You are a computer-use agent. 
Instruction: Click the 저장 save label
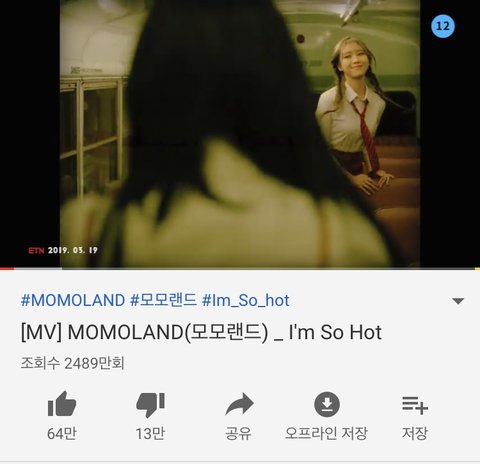(x=415, y=433)
